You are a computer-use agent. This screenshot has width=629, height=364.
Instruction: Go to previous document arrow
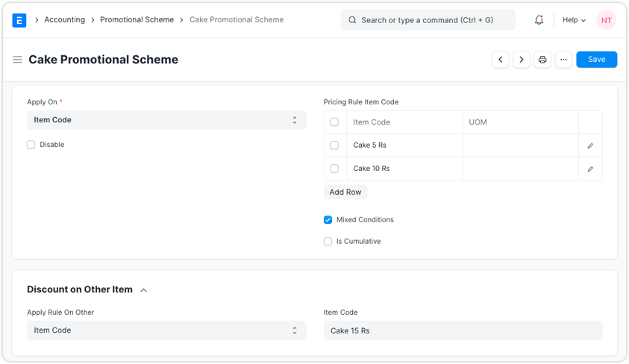(501, 60)
